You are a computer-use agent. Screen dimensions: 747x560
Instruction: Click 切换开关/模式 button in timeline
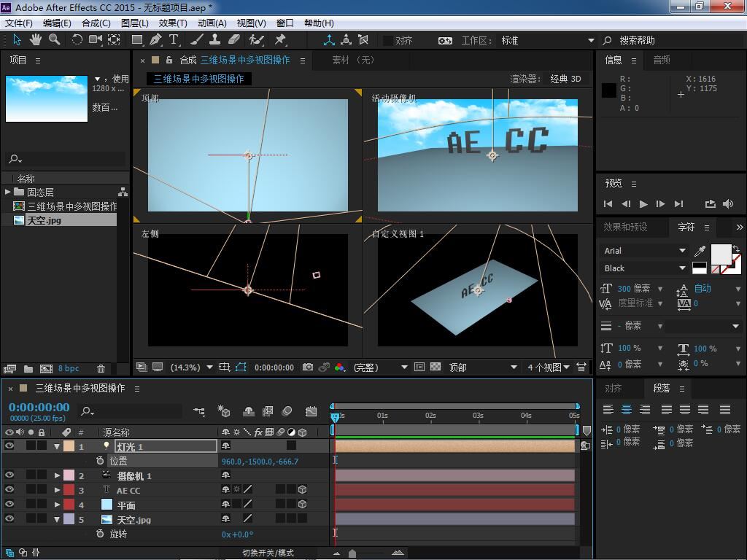(268, 553)
